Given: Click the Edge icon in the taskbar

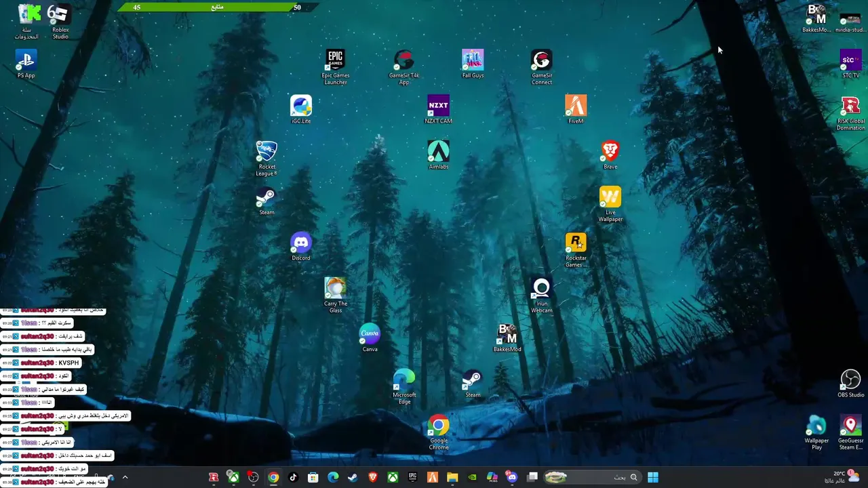Looking at the screenshot, I should point(333,477).
